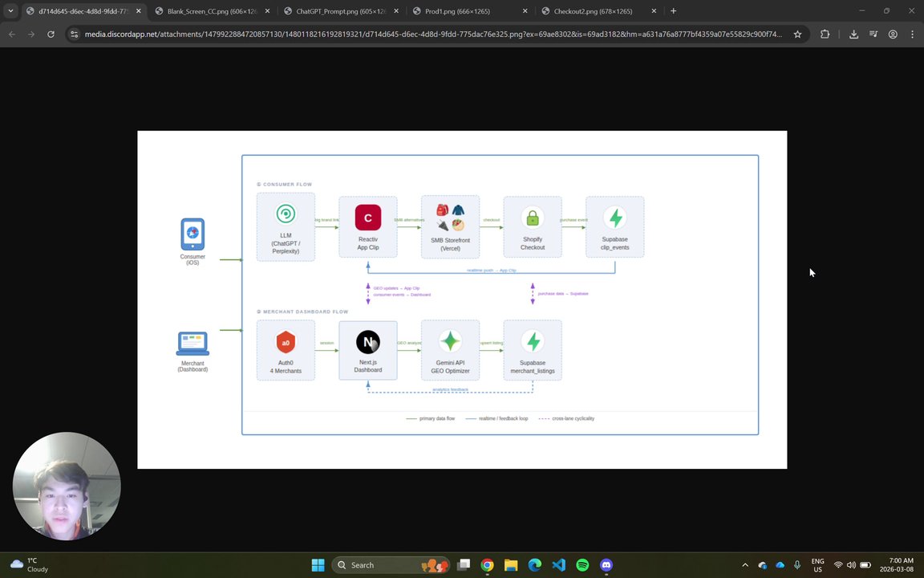Click the browser forward arrow

click(x=31, y=35)
